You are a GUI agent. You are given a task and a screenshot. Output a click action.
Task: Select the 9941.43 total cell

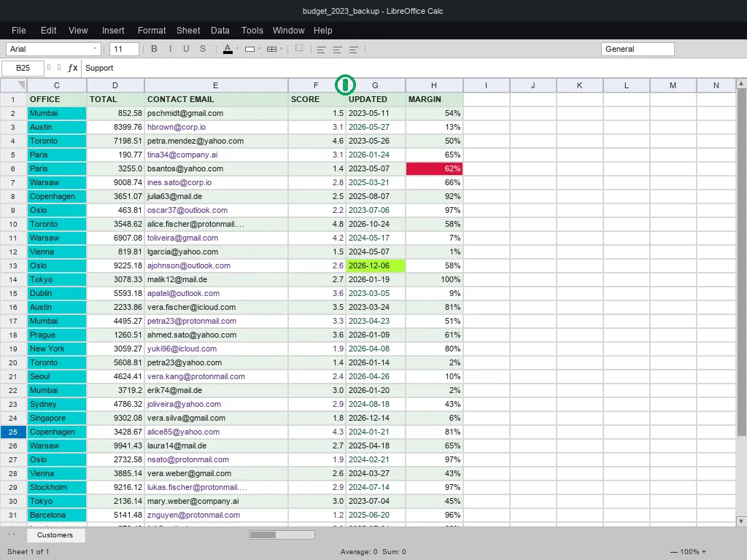click(x=115, y=446)
